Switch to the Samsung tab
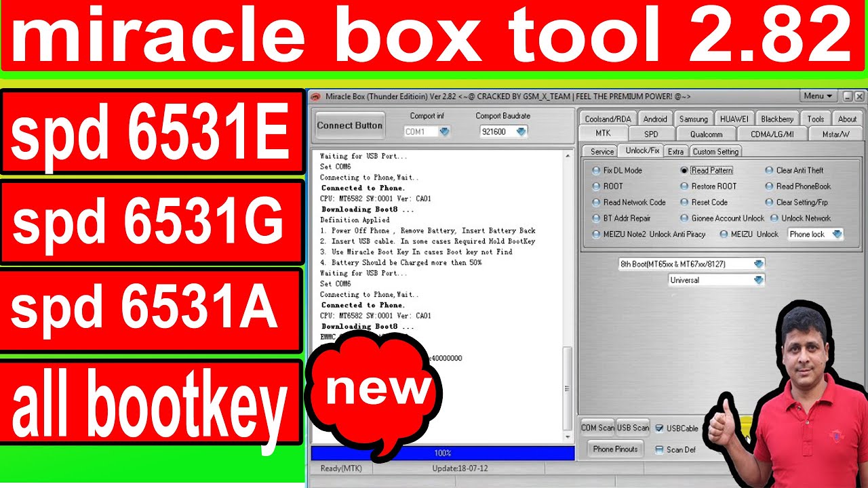 pyautogui.click(x=694, y=119)
